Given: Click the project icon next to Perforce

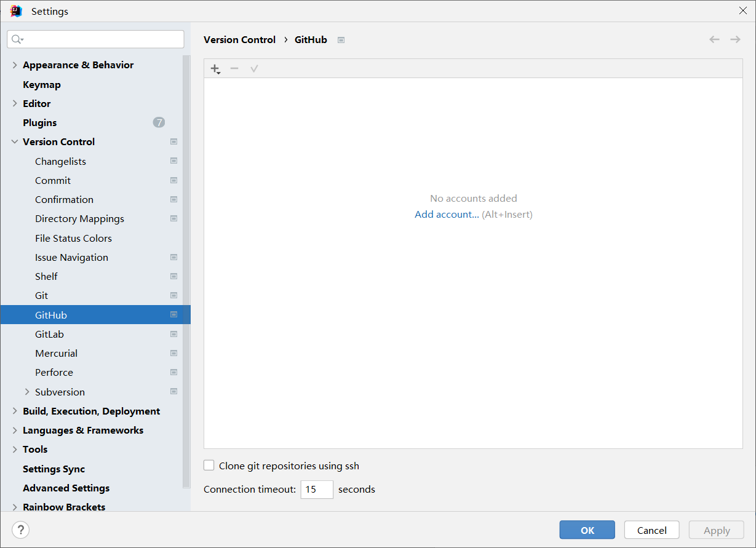Looking at the screenshot, I should tap(173, 372).
